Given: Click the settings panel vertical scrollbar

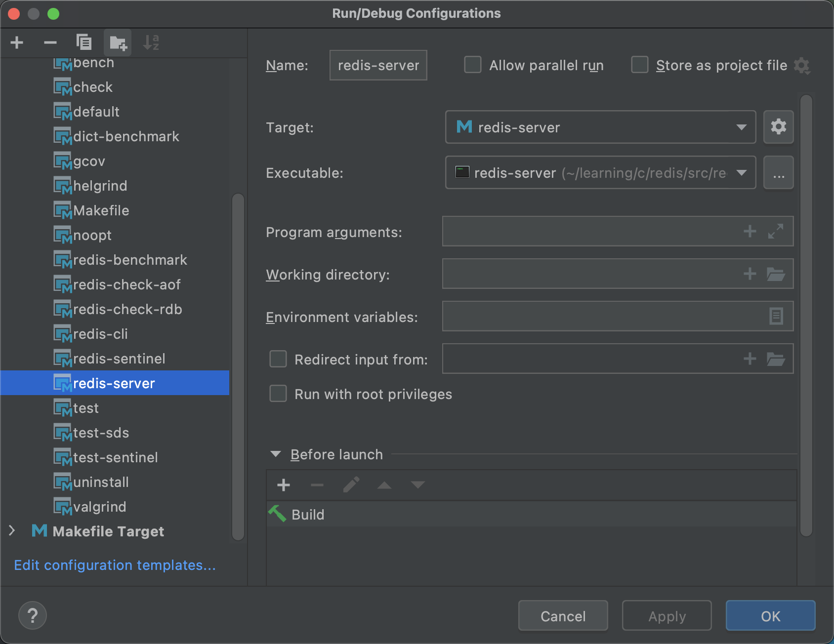Looking at the screenshot, I should [806, 315].
